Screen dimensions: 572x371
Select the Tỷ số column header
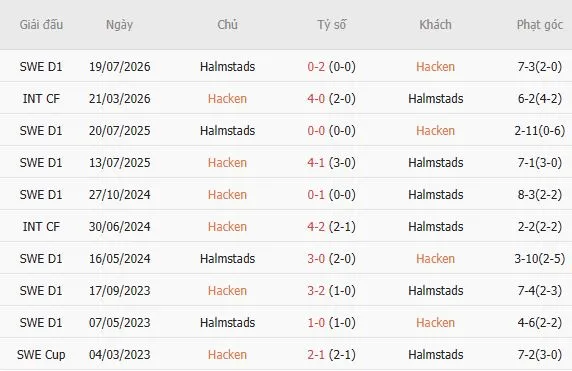pyautogui.click(x=331, y=25)
